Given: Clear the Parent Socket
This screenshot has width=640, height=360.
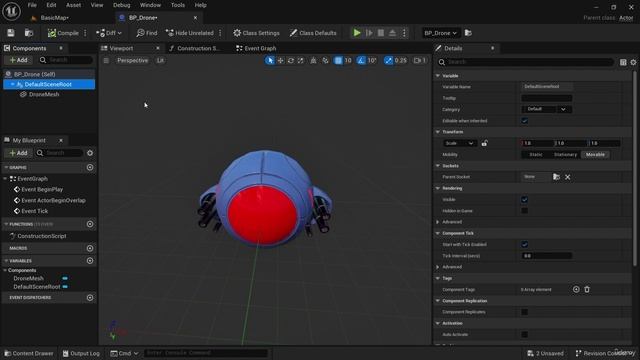Looking at the screenshot, I should [568, 177].
